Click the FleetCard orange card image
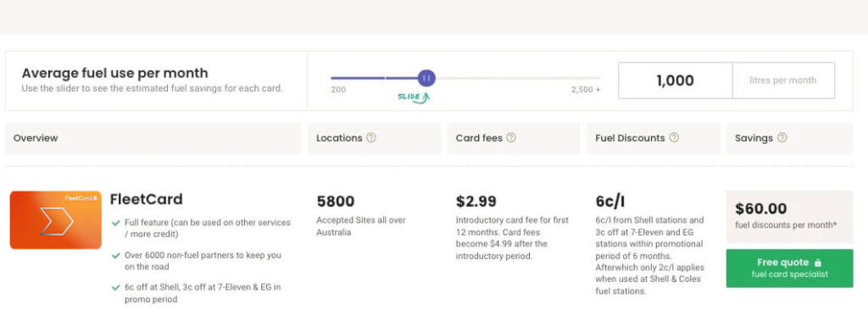Viewport: 868px width, 326px height. coord(55,220)
